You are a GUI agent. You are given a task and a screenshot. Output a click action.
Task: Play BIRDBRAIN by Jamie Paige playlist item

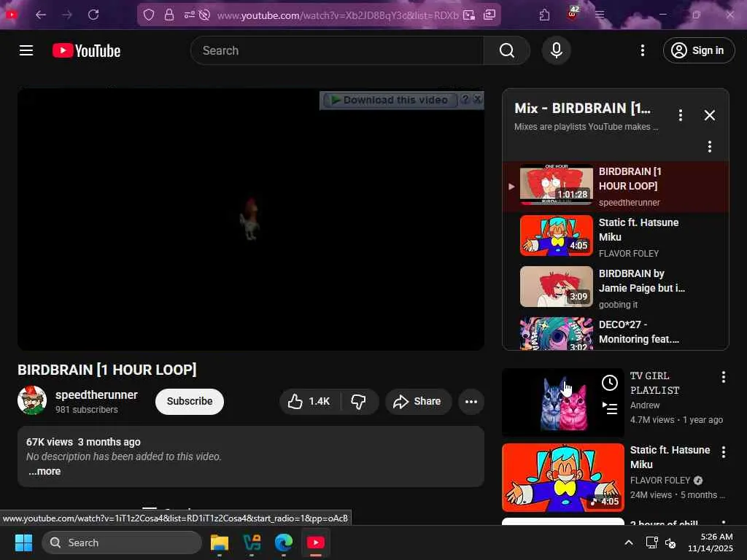[616, 288]
